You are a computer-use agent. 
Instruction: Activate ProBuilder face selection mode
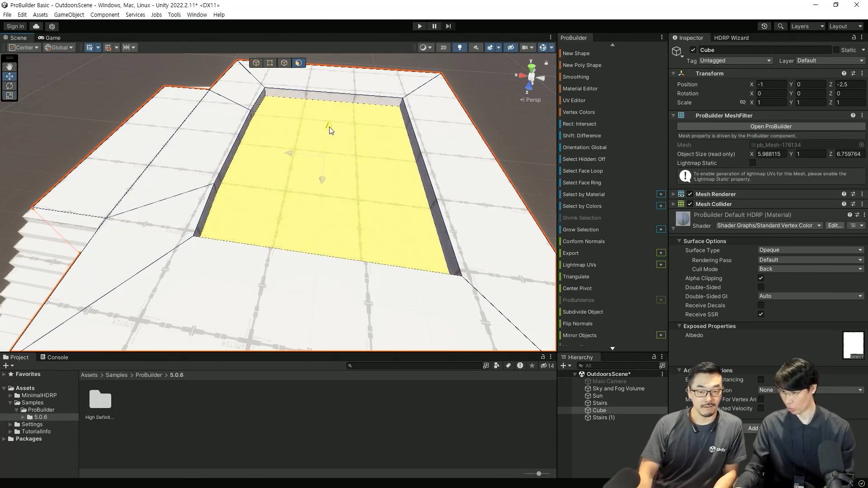point(298,63)
